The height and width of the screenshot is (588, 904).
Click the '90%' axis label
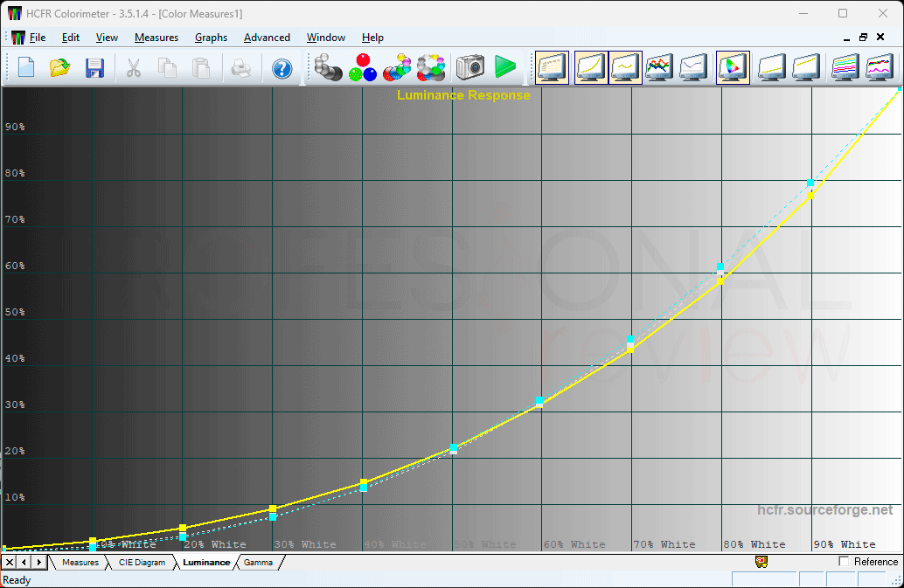[x=15, y=127]
